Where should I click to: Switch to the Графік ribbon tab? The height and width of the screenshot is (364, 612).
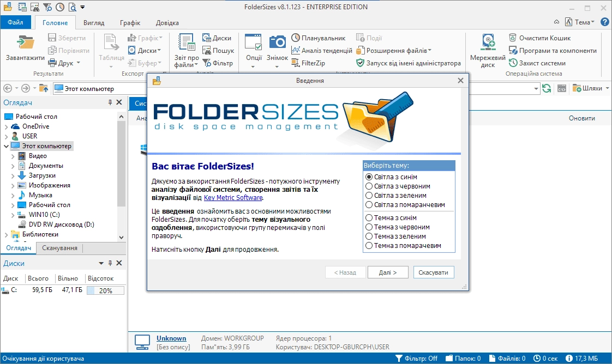click(130, 22)
